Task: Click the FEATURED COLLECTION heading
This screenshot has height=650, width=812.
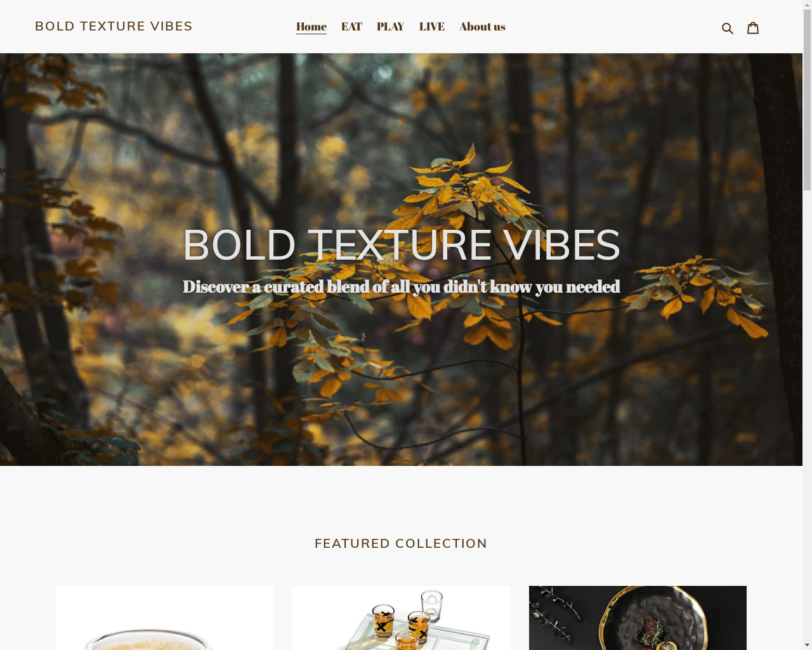Action: pos(401,543)
